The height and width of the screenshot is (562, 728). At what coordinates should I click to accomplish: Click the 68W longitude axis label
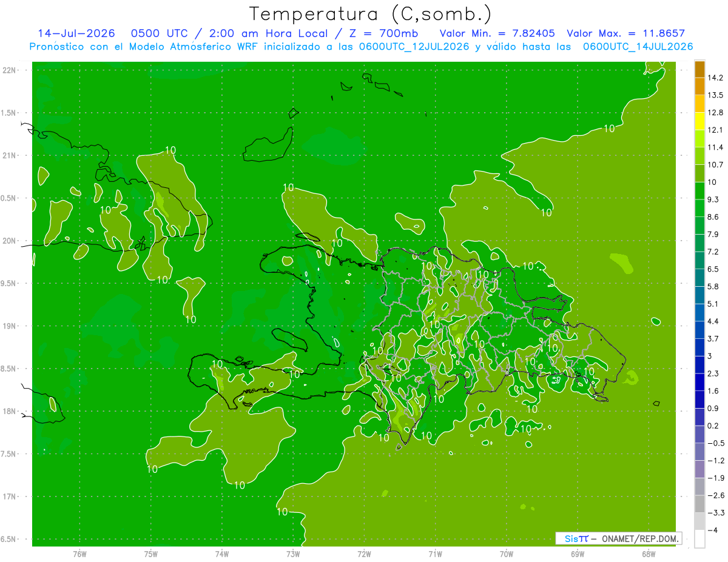point(649,554)
